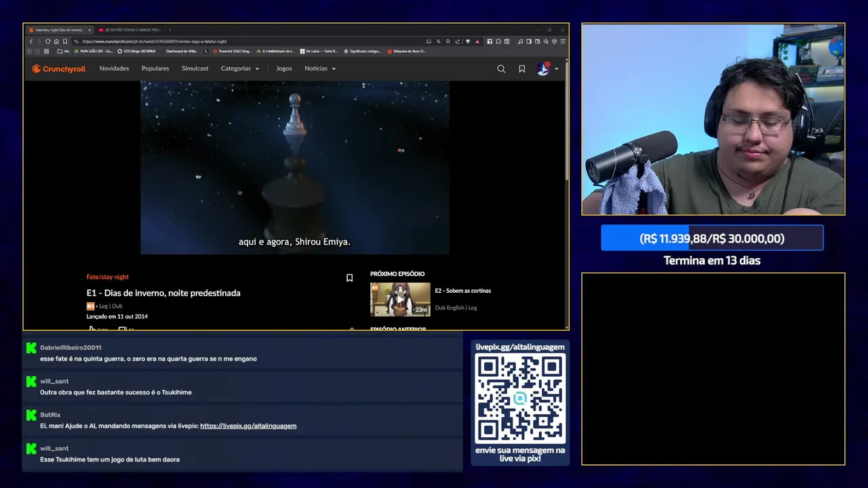Open the browser wallet icon
Image resolution: width=868 pixels, height=488 pixels.
point(537,41)
